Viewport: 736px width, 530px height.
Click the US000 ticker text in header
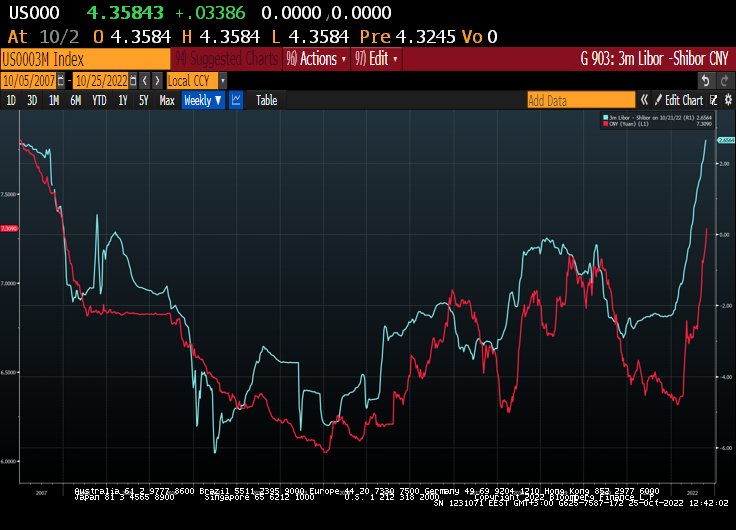tap(34, 13)
